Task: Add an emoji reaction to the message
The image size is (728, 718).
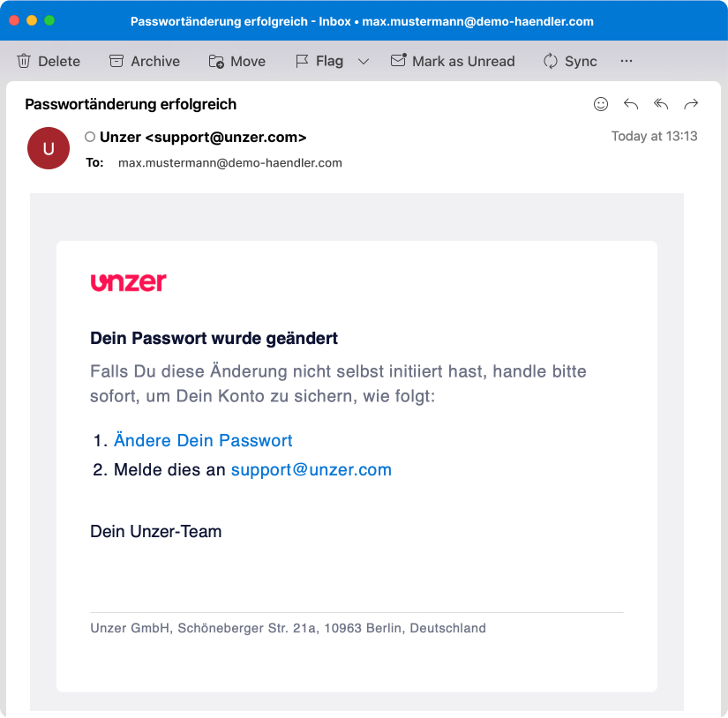Action: tap(601, 104)
